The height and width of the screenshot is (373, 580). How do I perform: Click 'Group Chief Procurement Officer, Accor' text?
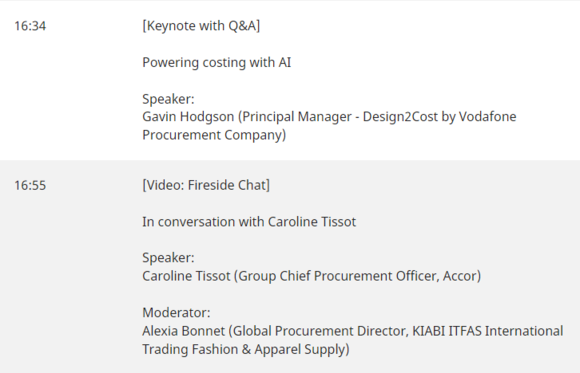click(357, 276)
